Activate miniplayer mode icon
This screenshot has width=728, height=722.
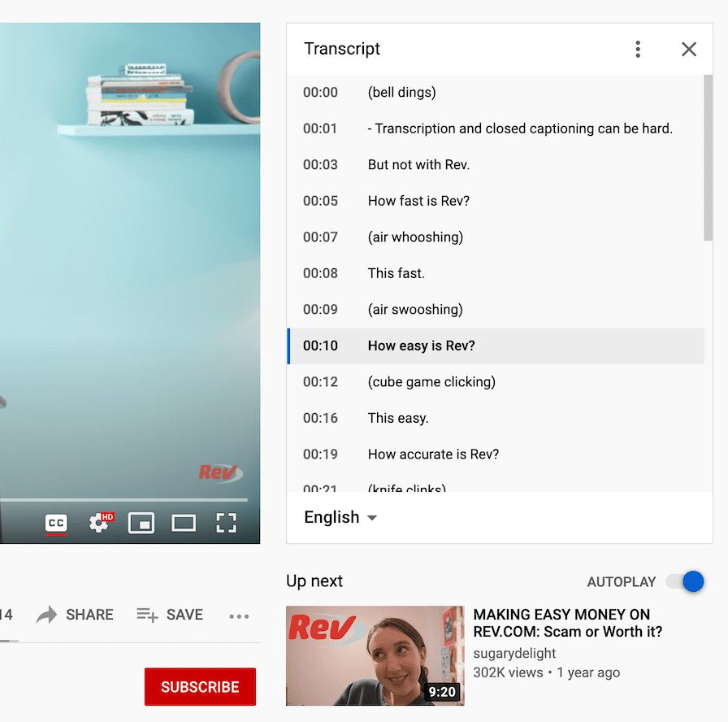click(141, 523)
